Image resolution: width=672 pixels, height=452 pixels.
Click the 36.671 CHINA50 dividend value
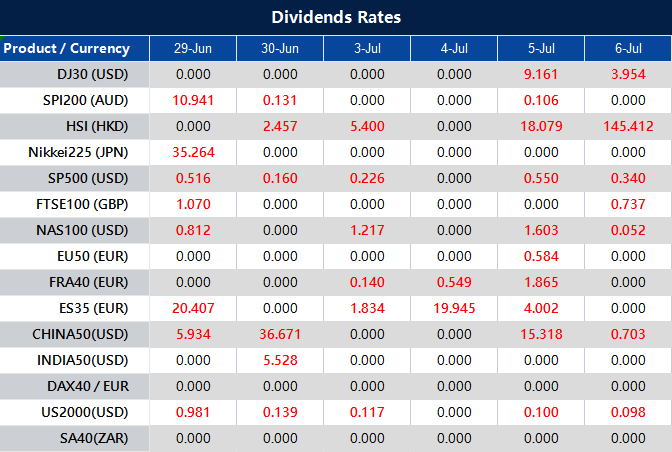click(280, 334)
